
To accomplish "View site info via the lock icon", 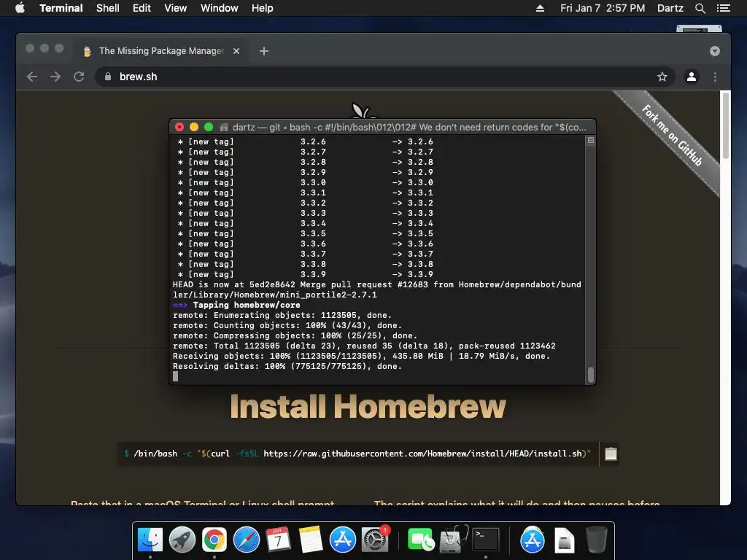I will pos(108,77).
